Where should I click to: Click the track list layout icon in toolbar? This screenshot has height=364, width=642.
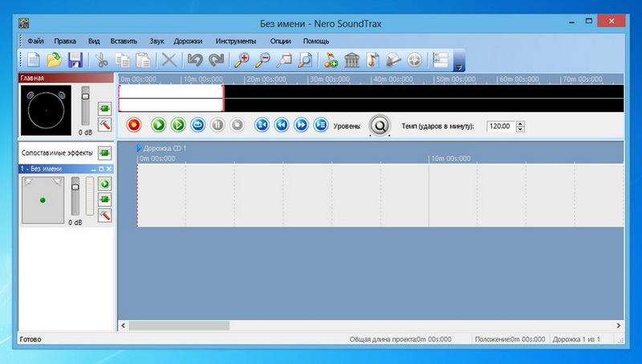pyautogui.click(x=441, y=60)
